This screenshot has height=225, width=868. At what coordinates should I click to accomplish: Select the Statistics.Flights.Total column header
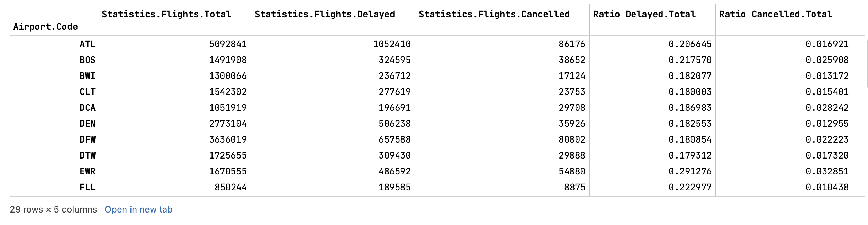click(x=166, y=14)
